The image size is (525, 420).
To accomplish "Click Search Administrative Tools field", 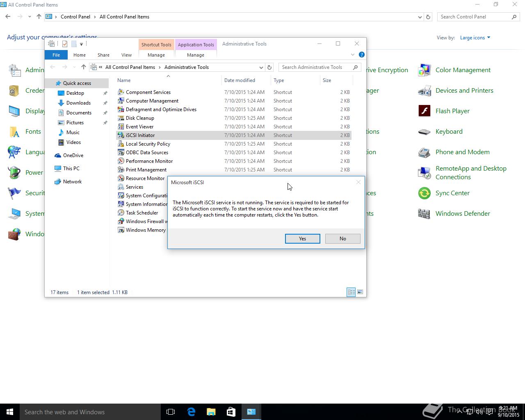I will coord(320,67).
